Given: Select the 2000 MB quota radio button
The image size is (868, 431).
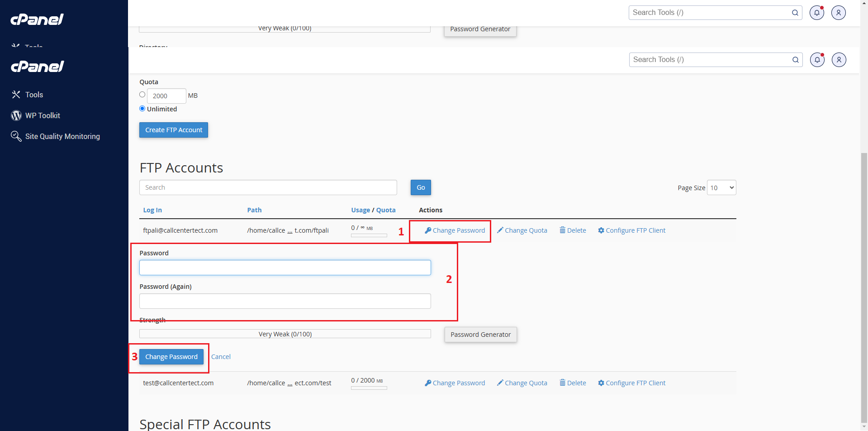Looking at the screenshot, I should point(142,95).
